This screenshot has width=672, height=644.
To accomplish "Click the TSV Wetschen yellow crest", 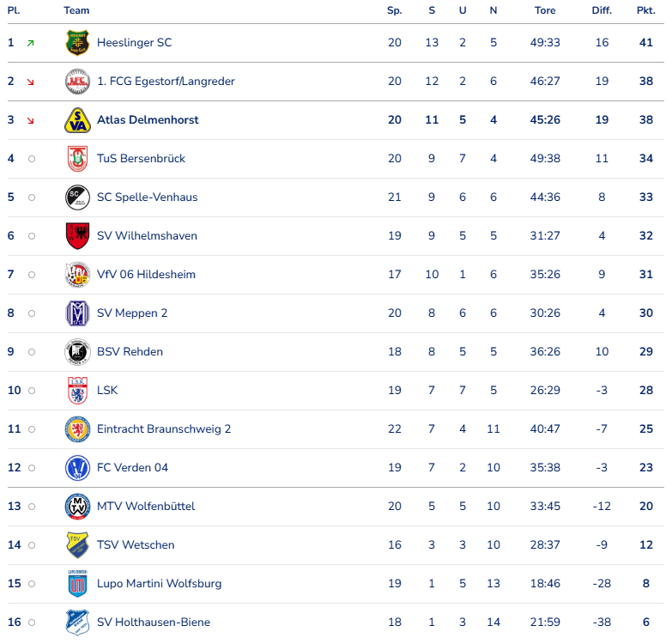I will pos(77,544).
